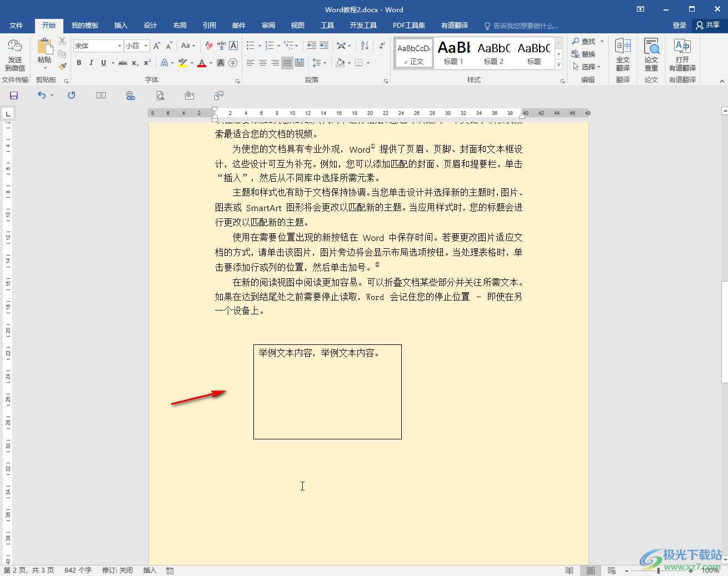Switch to the Insert (插入) tab
This screenshot has width=728, height=576.
(121, 26)
